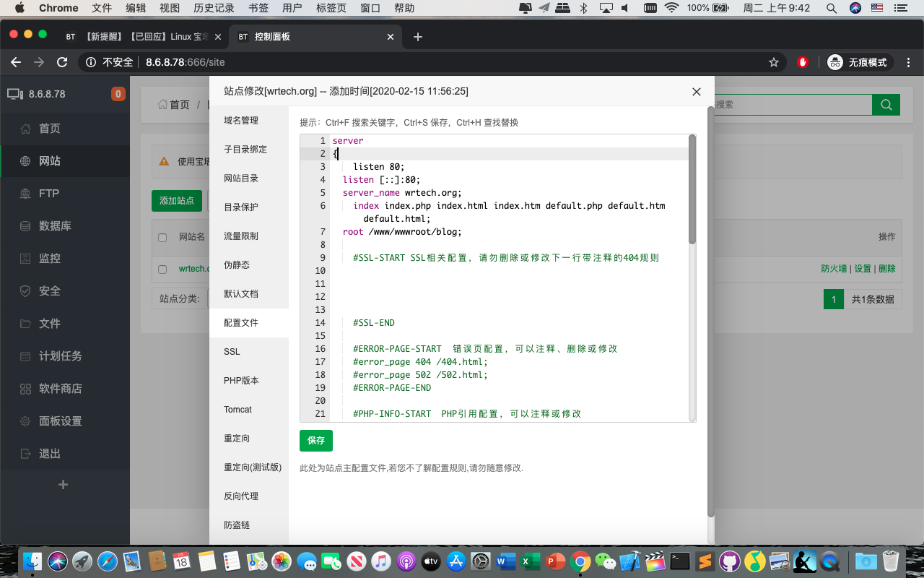Open Chrome's three-dot menu
This screenshot has height=578, width=924.
point(909,63)
